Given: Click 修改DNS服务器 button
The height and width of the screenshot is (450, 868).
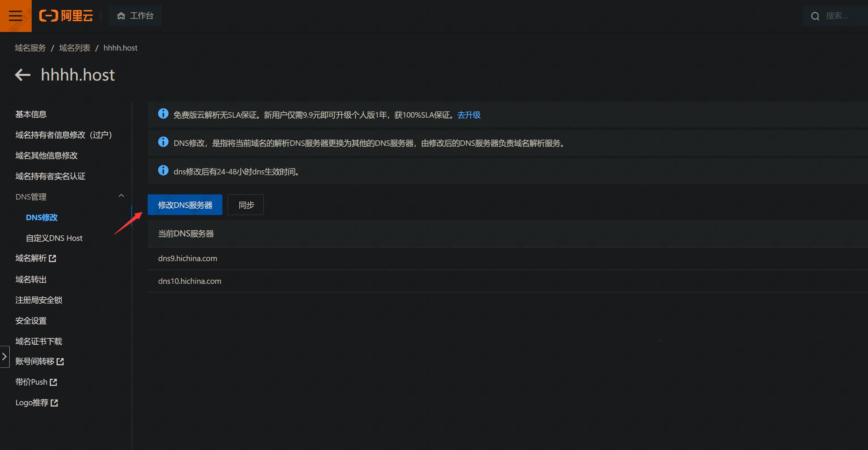Looking at the screenshot, I should [x=185, y=205].
